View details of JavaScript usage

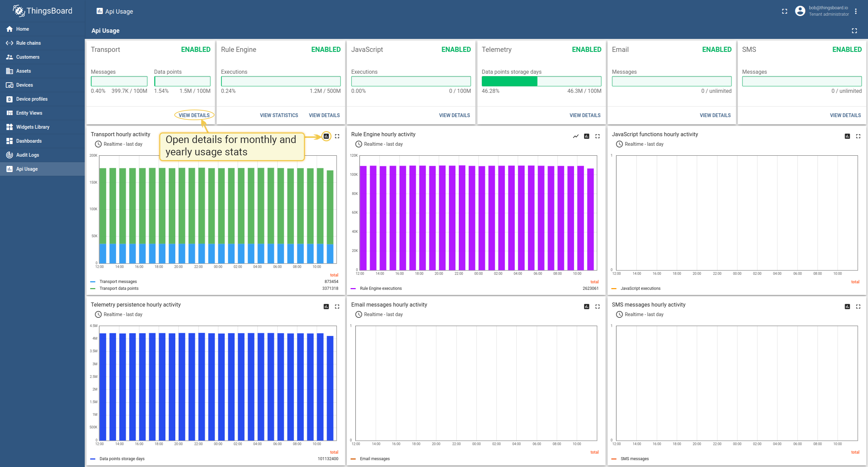coord(454,115)
